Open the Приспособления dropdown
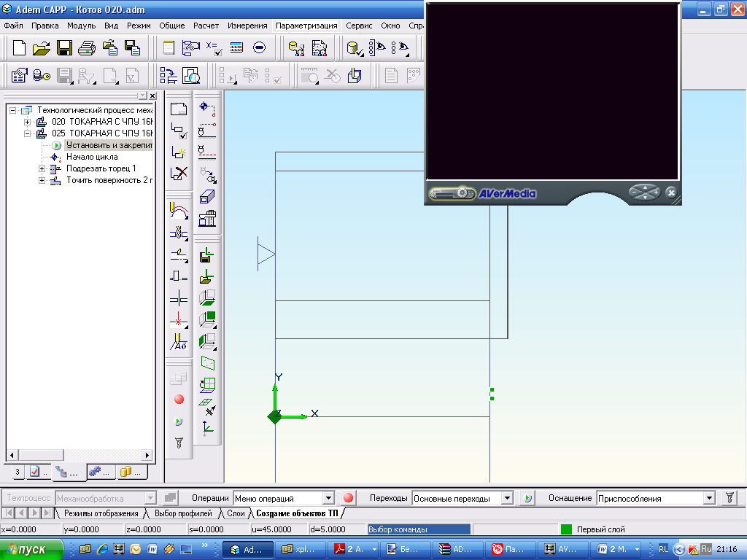Viewport: 747px width, 560px height. pos(709,498)
